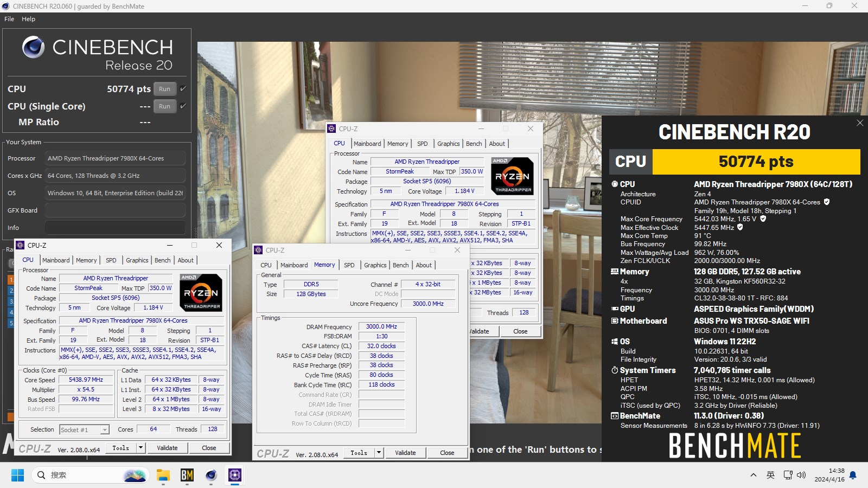Open the Tools dropdown arrow in the Memory CPU-Z window
This screenshot has height=488, width=868.
(379, 453)
